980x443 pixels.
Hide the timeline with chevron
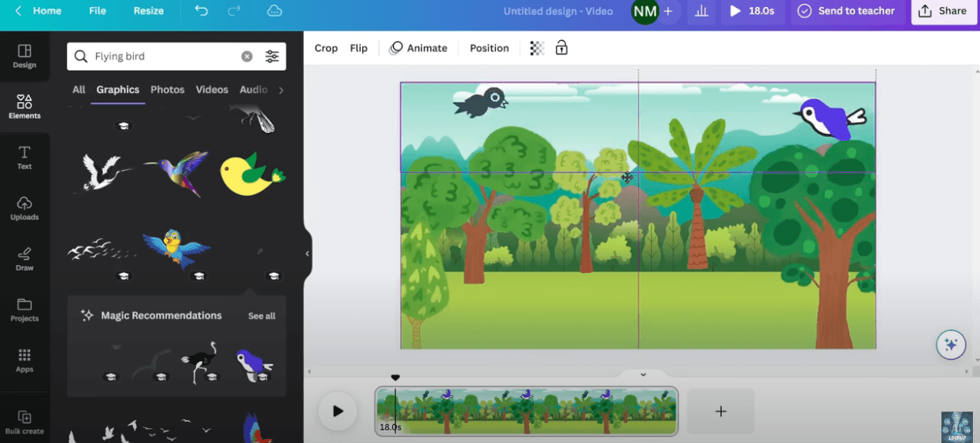(x=643, y=375)
